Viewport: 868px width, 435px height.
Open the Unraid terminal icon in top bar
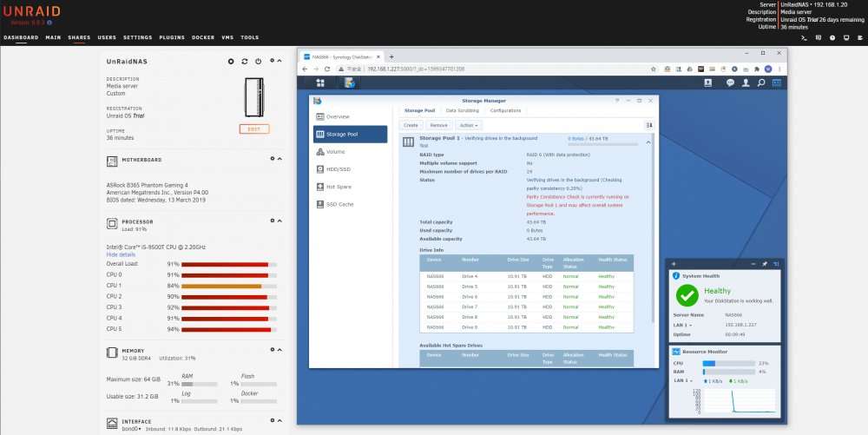pyautogui.click(x=805, y=37)
